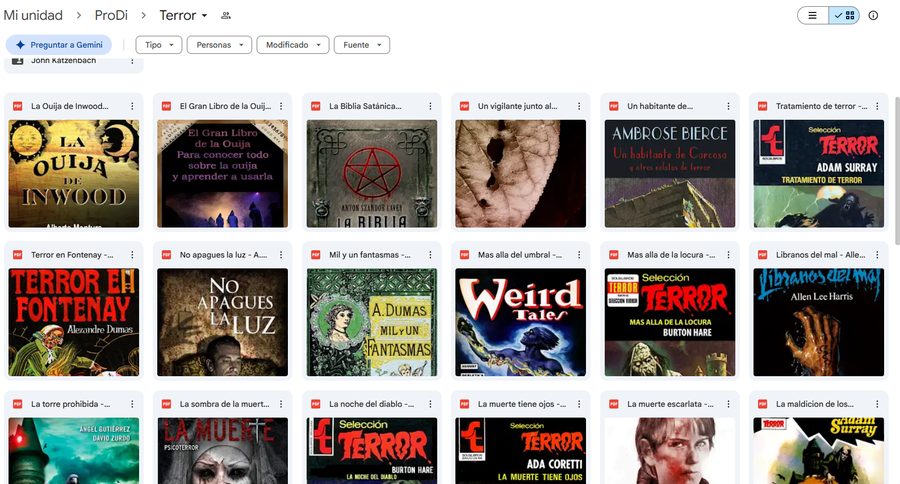The width and height of the screenshot is (900, 484).
Task: Select file name La muerte escarlata
Action: (x=670, y=404)
